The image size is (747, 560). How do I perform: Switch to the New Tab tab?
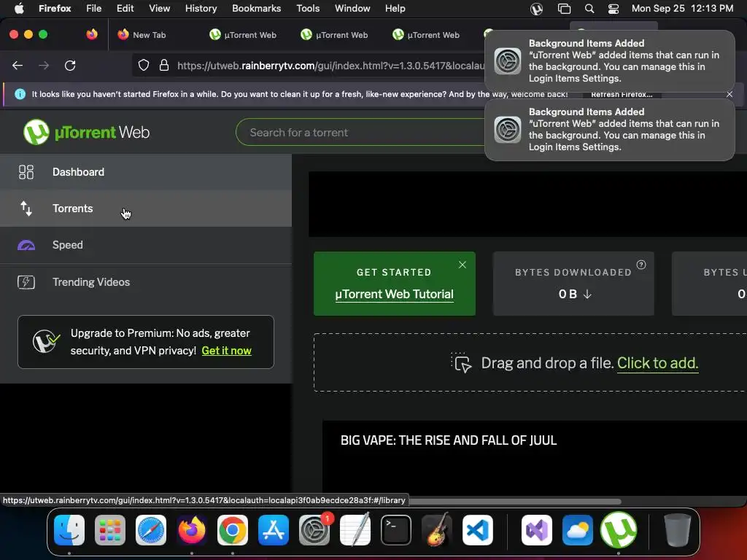pos(149,35)
